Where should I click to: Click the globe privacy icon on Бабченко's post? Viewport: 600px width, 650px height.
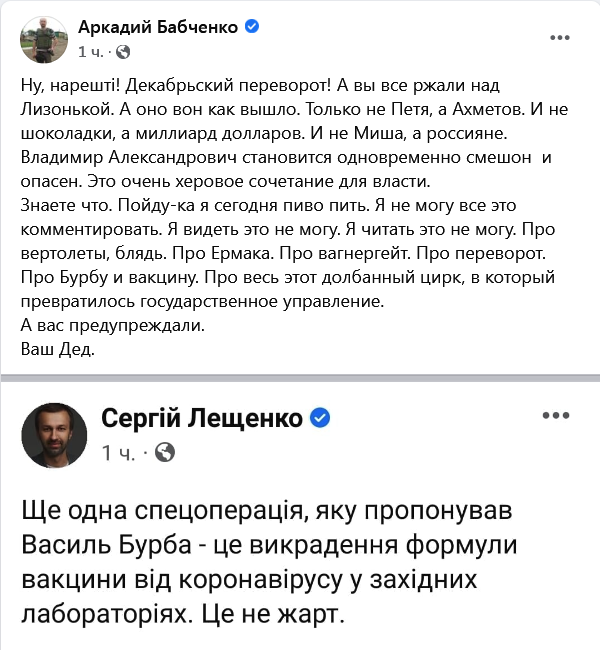(123, 52)
